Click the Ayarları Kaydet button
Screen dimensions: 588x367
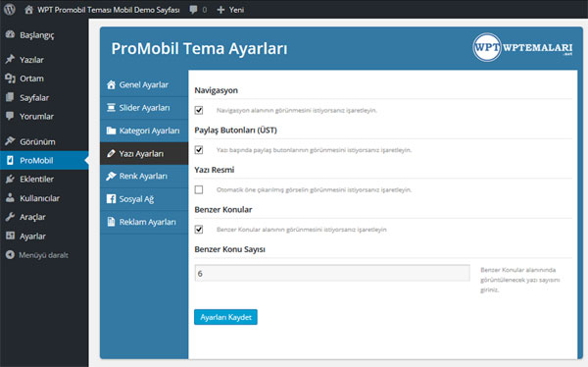[225, 317]
